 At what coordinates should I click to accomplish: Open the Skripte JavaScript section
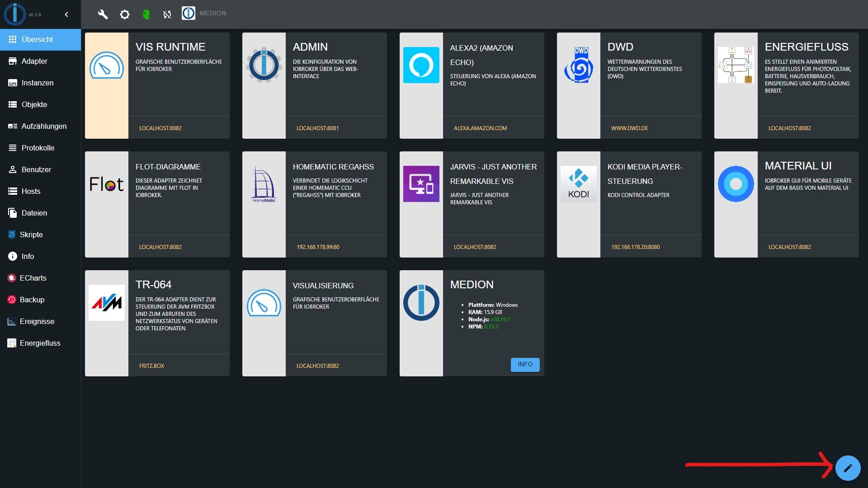pyautogui.click(x=31, y=235)
